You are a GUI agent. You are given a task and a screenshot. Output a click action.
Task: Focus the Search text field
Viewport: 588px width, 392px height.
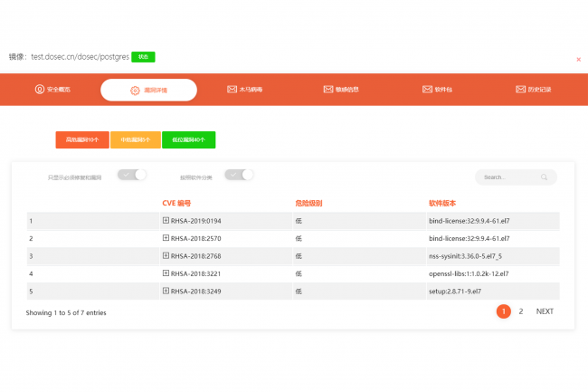(510, 177)
